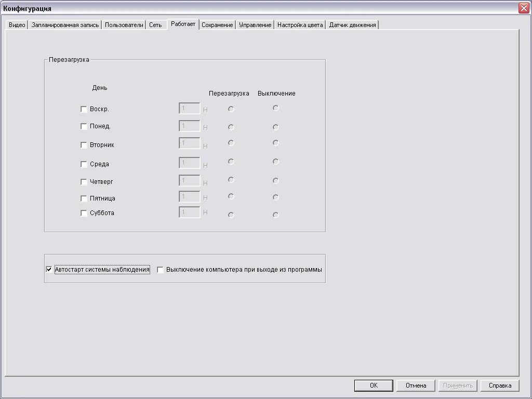
Task: Check the Пятница checkbox
Action: [x=84, y=198]
